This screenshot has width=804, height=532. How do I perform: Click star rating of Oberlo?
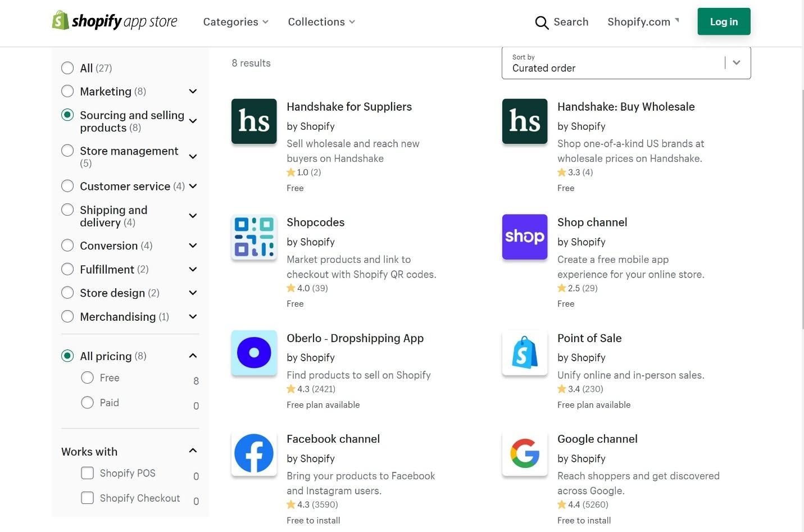[311, 389]
